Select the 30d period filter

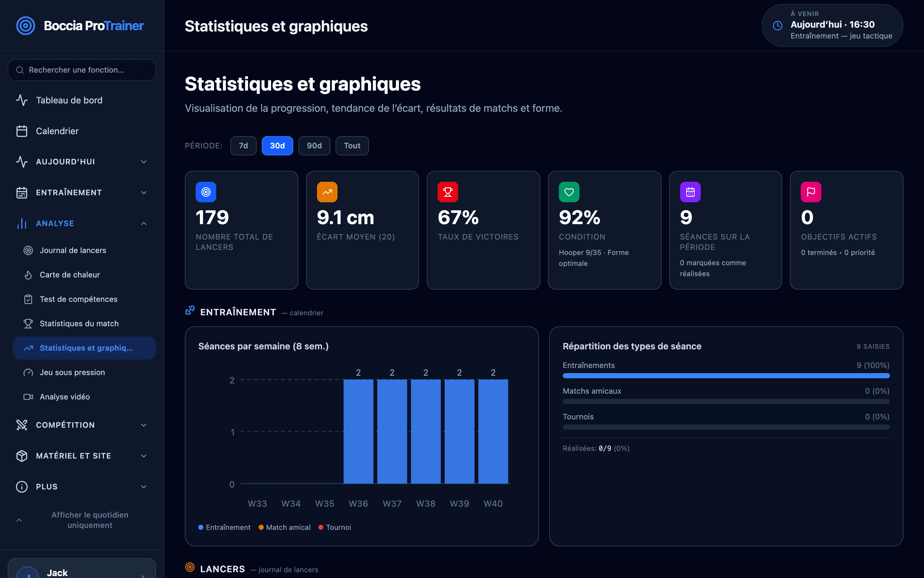277,146
